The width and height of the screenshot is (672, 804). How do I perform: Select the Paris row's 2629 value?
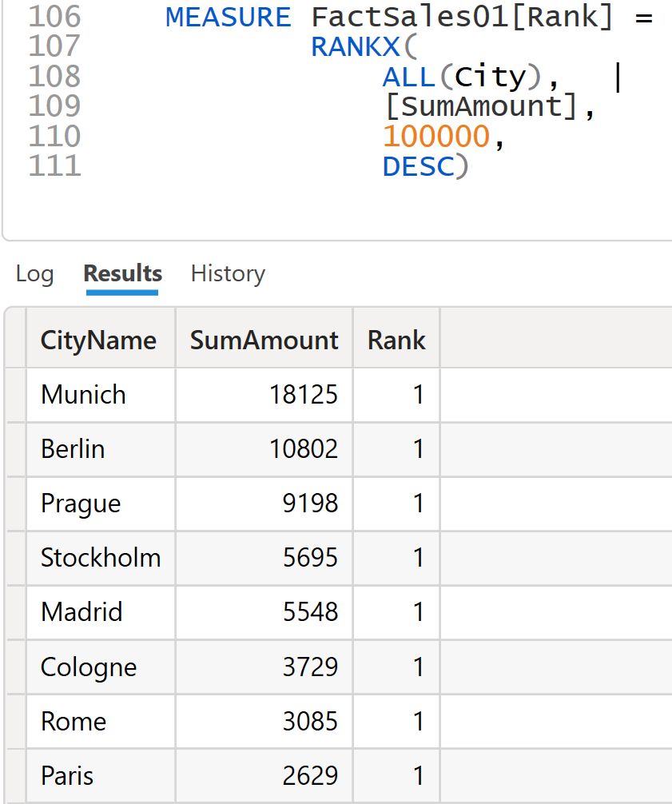point(310,776)
